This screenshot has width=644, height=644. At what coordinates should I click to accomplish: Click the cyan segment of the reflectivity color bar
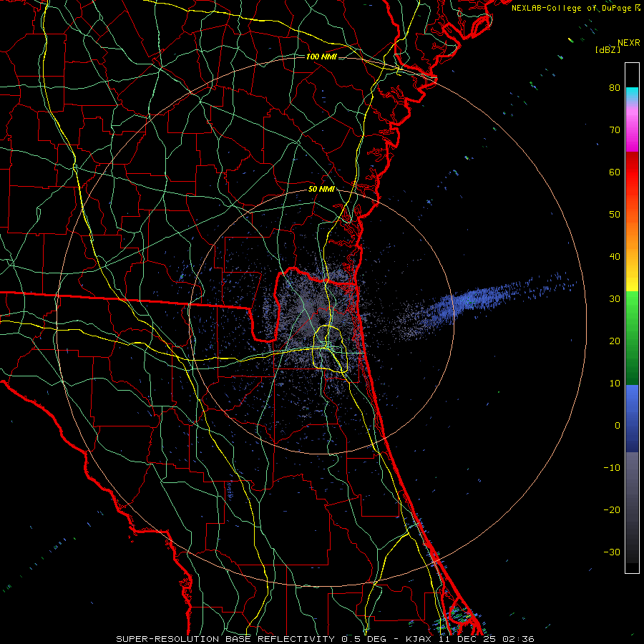coord(632,94)
